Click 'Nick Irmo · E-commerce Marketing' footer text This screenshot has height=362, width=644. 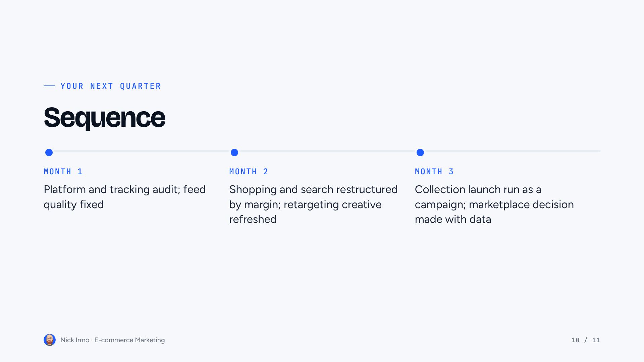pos(112,340)
